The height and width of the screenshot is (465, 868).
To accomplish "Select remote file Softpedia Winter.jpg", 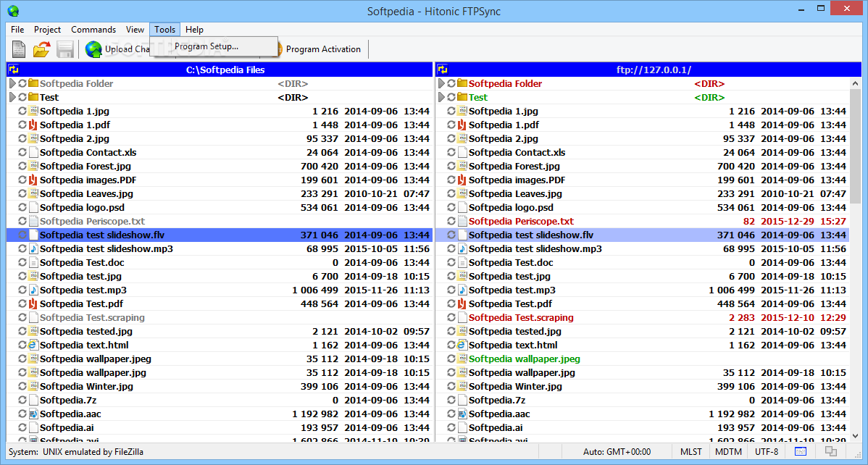I will [x=642, y=386].
